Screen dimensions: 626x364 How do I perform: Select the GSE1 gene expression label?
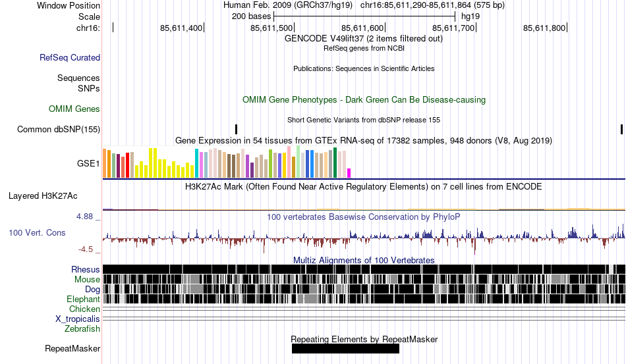point(88,163)
